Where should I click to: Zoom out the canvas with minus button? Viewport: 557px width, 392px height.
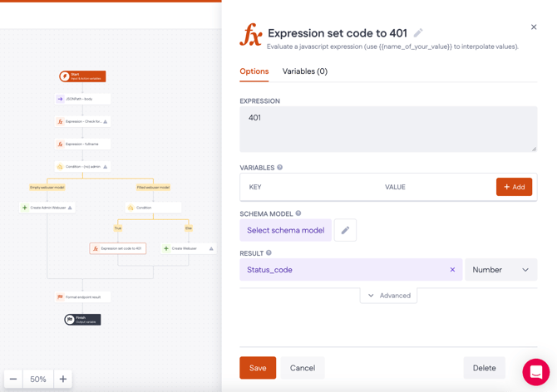click(x=13, y=379)
